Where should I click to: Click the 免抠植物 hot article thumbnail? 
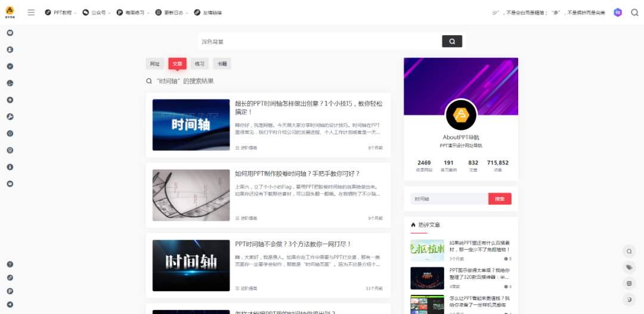pos(427,250)
